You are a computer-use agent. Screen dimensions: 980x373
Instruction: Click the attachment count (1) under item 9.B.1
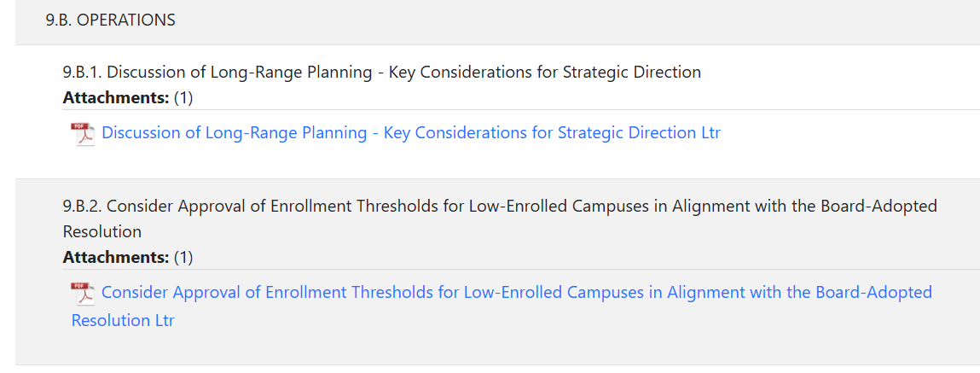(x=183, y=97)
